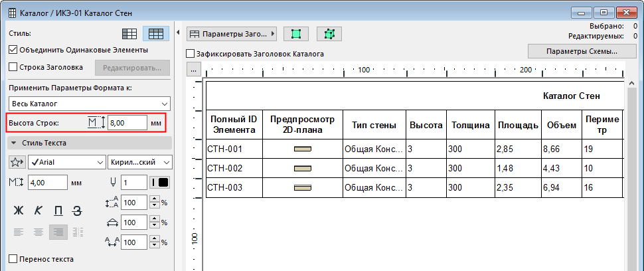Click the Площадь column header

pyautogui.click(x=518, y=125)
